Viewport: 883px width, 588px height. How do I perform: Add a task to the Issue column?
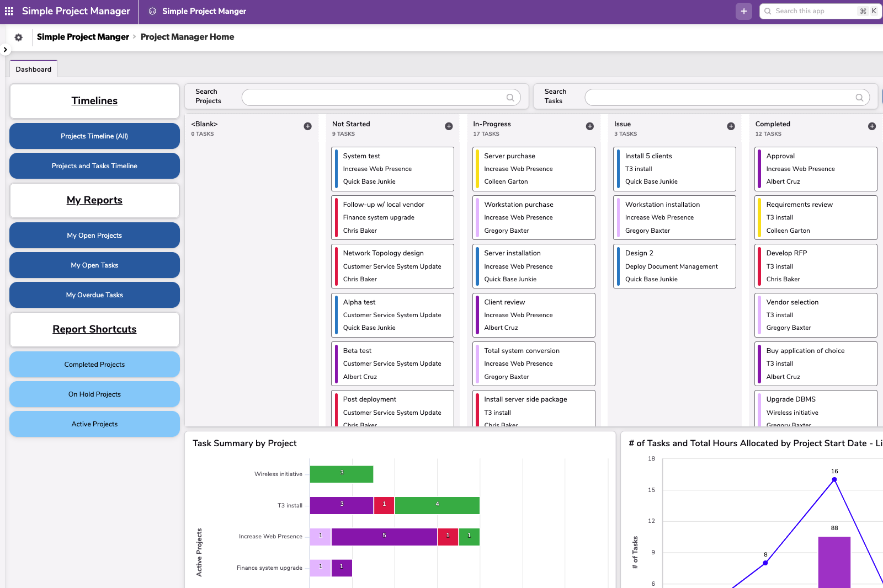point(731,126)
